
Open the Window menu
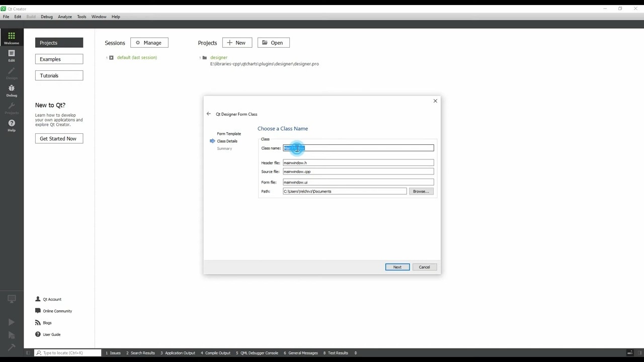[99, 17]
